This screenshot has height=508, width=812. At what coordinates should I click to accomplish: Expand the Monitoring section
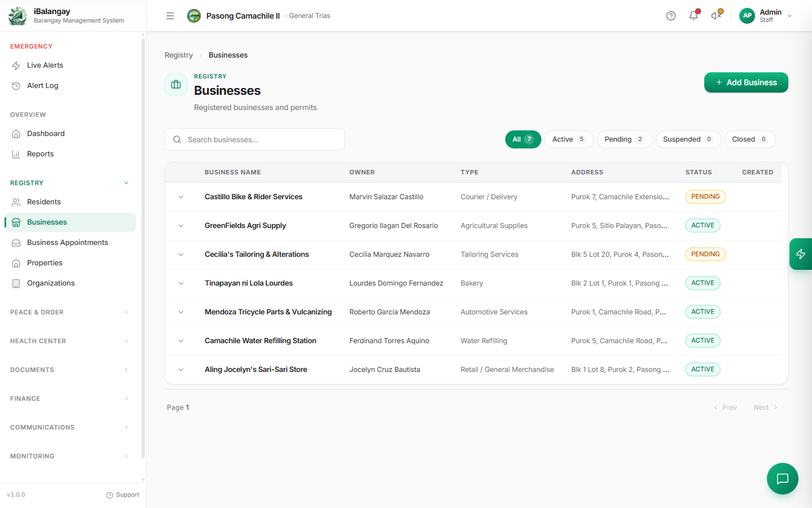tap(70, 456)
